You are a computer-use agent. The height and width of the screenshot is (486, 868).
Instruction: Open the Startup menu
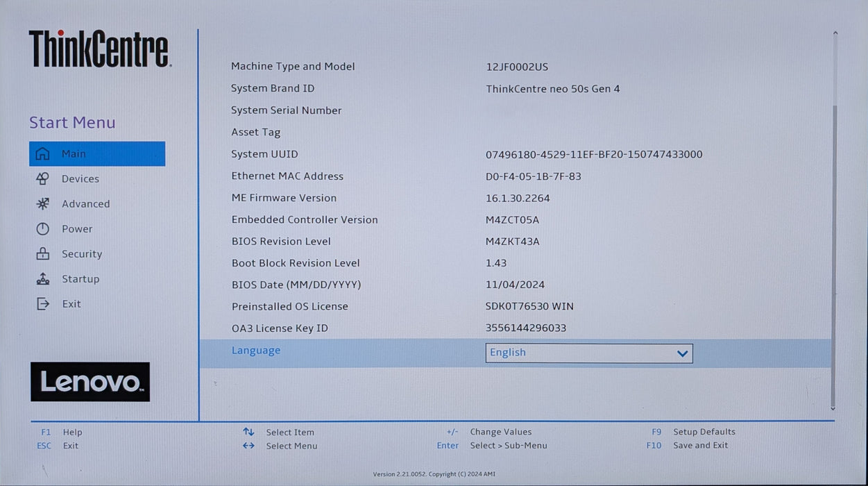(80, 279)
